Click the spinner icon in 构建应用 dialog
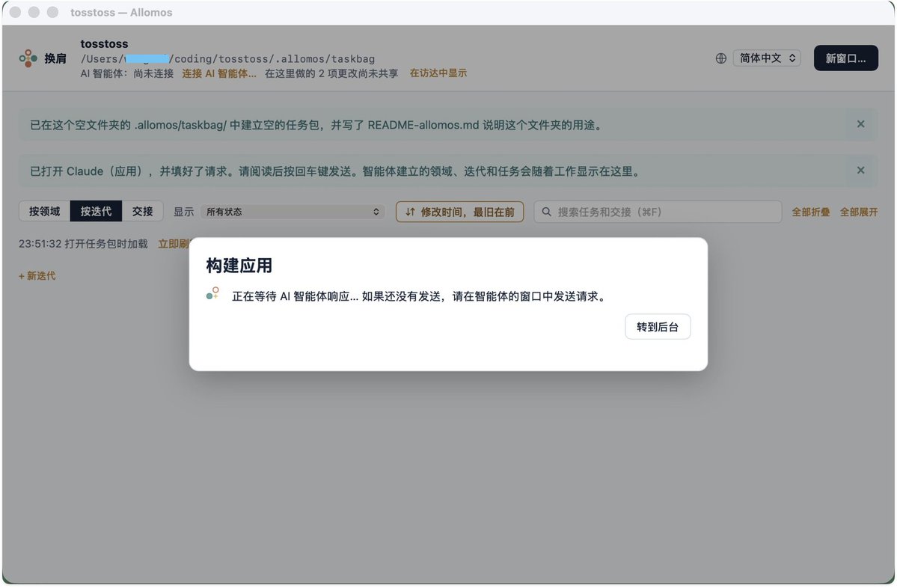The image size is (897, 588). click(212, 293)
